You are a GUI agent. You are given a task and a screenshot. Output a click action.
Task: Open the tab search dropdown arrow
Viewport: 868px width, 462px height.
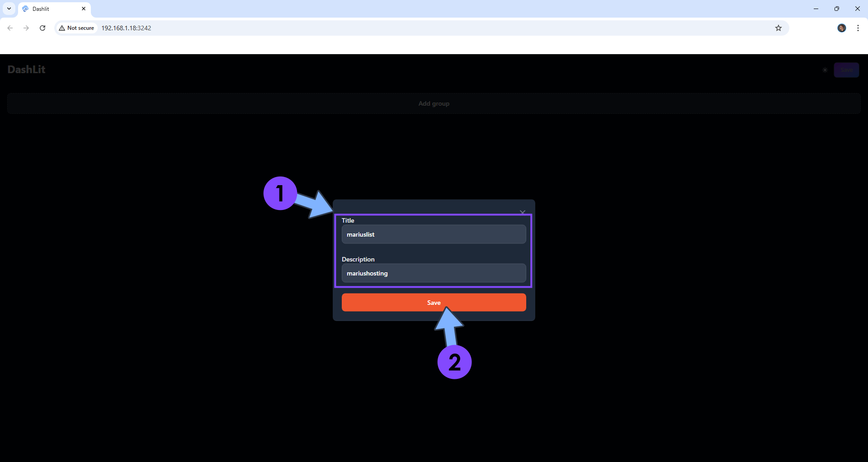9,9
